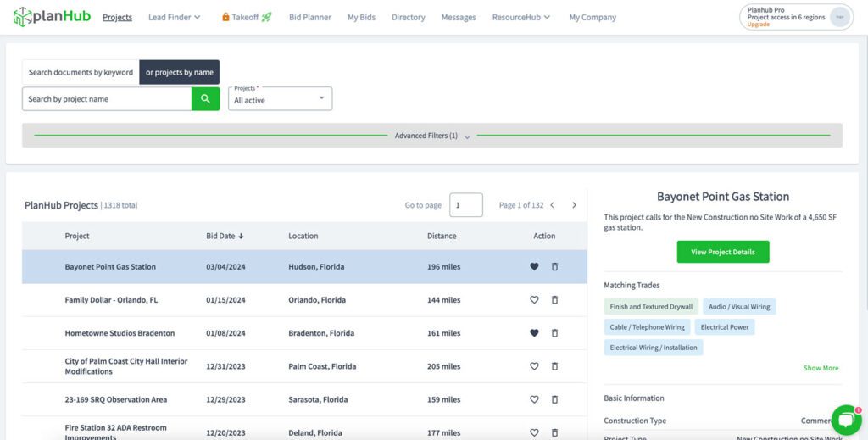Image resolution: width=868 pixels, height=440 pixels.
Task: Expand Advanced Filters (1)
Action: pos(432,136)
